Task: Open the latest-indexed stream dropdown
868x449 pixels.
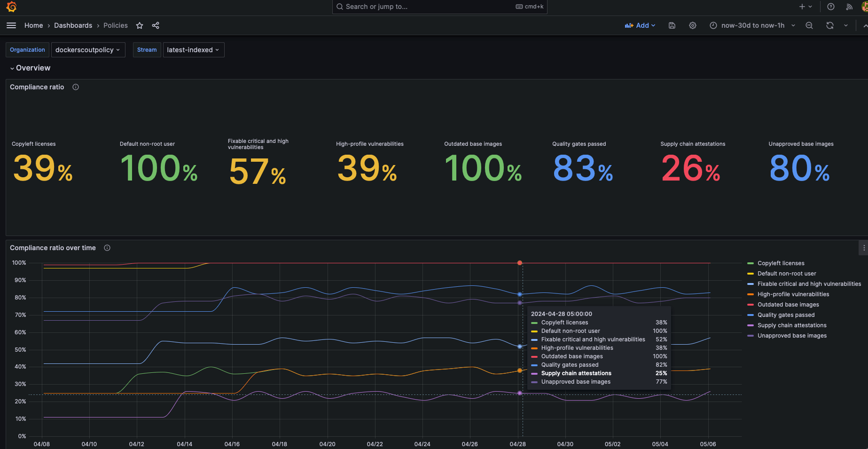Action: pyautogui.click(x=193, y=50)
